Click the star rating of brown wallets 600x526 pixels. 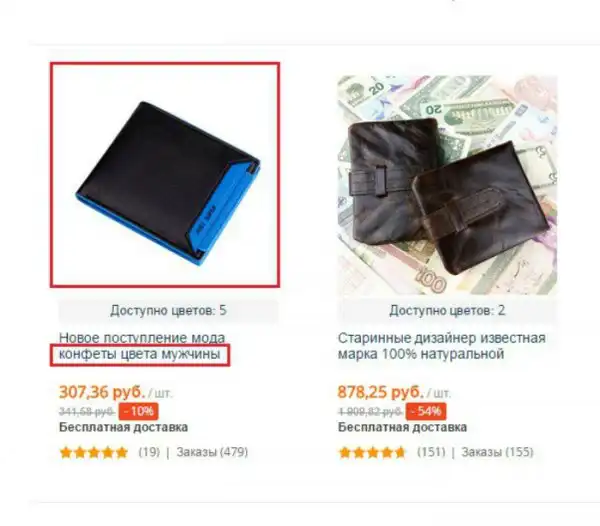pyautogui.click(x=372, y=453)
